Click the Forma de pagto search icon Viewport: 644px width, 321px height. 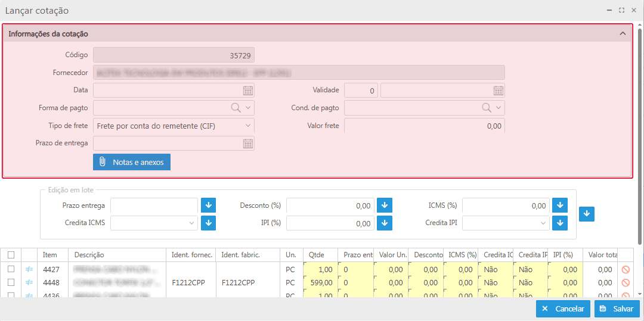(236, 108)
